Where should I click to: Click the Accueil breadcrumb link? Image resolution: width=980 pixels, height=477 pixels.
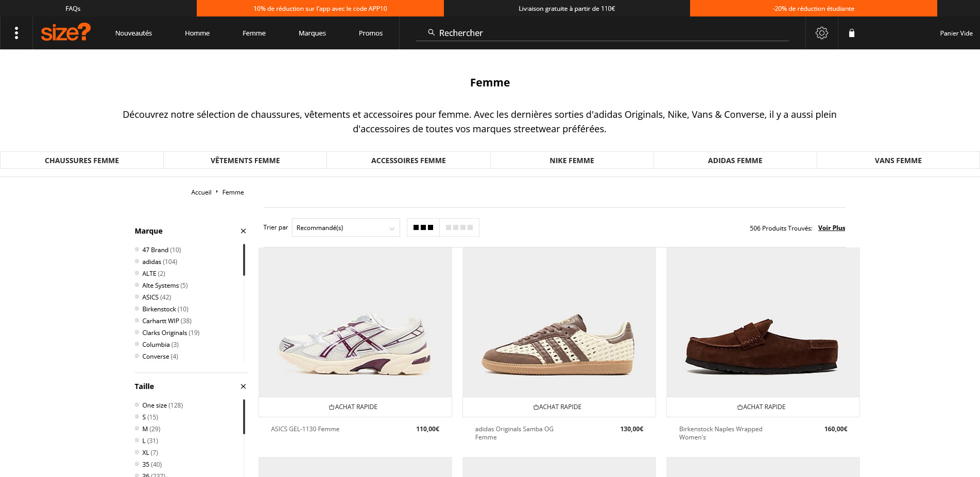pyautogui.click(x=201, y=192)
